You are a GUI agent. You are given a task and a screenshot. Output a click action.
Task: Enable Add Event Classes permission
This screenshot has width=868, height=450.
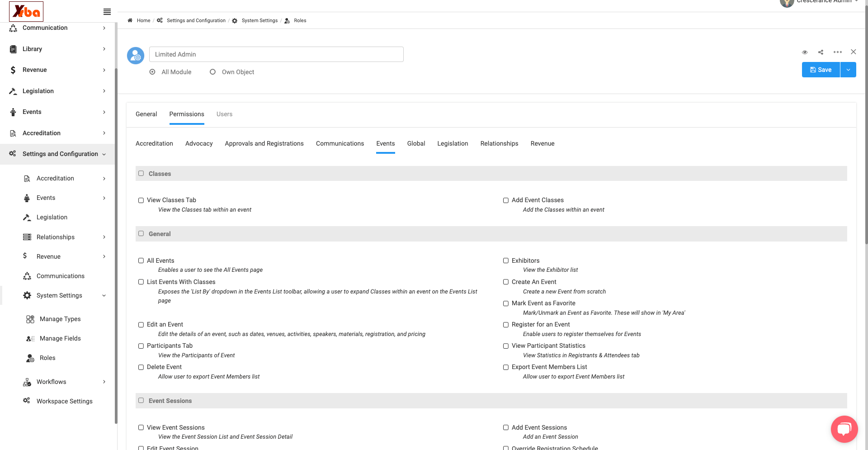(x=506, y=200)
